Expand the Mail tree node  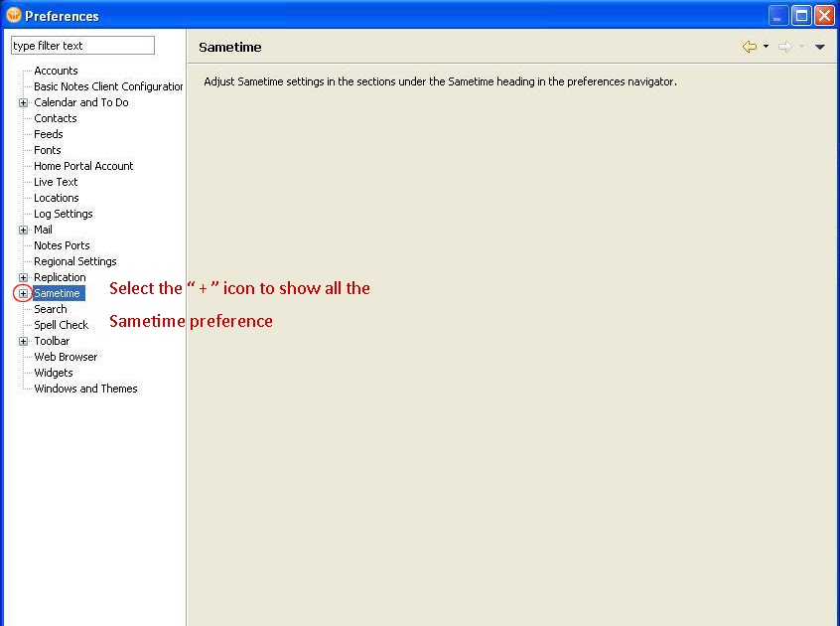click(x=23, y=230)
